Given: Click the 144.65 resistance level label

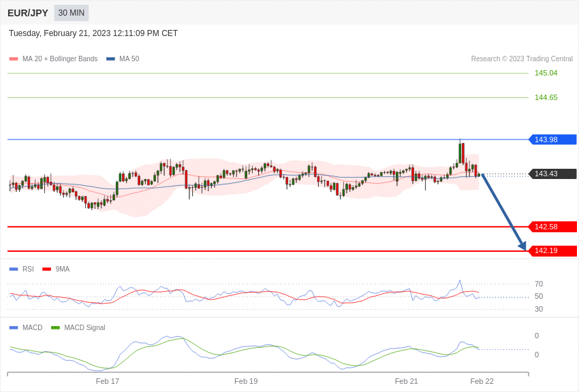Looking at the screenshot, I should (546, 98).
